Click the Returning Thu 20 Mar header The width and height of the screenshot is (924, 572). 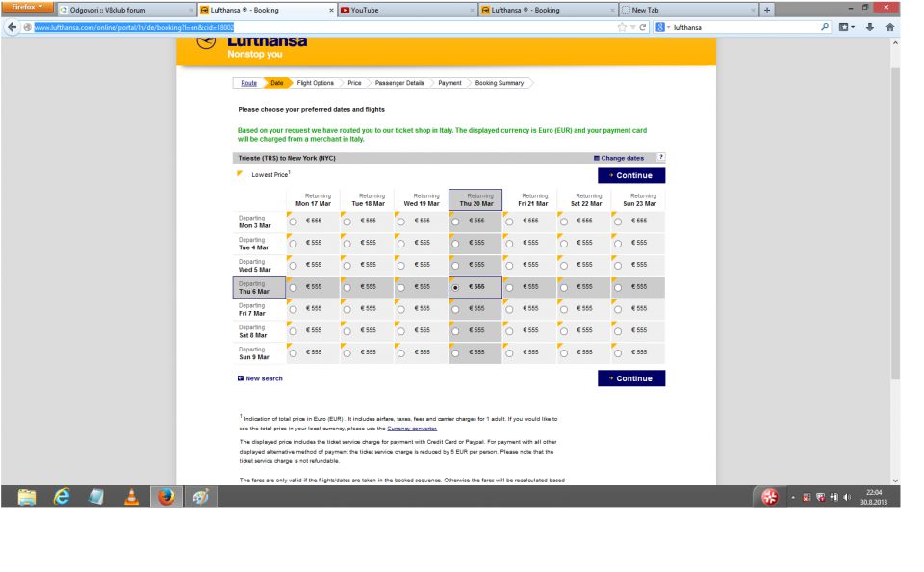coord(475,199)
